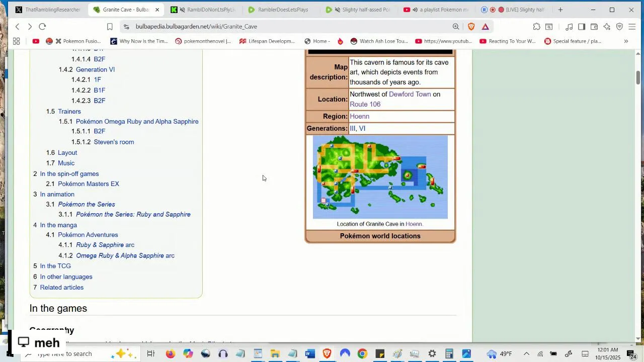
Task: Close the Granite Cave tab
Action: tap(157, 10)
